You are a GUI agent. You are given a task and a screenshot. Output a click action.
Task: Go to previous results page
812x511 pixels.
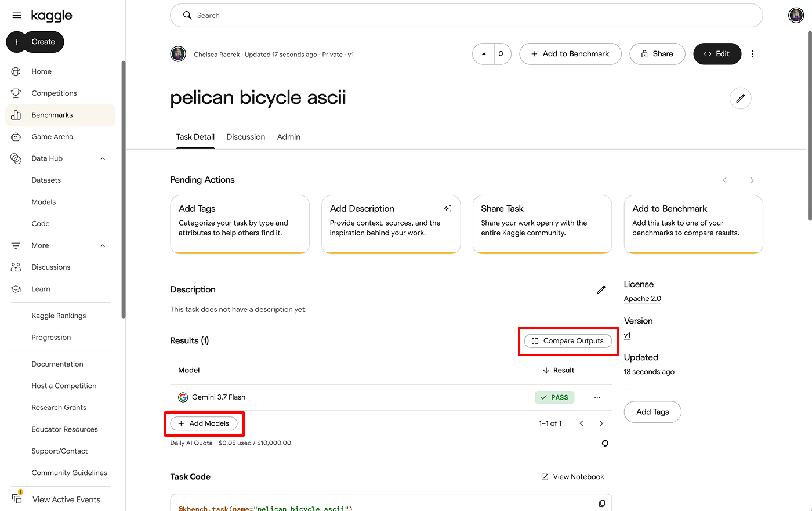coord(581,423)
